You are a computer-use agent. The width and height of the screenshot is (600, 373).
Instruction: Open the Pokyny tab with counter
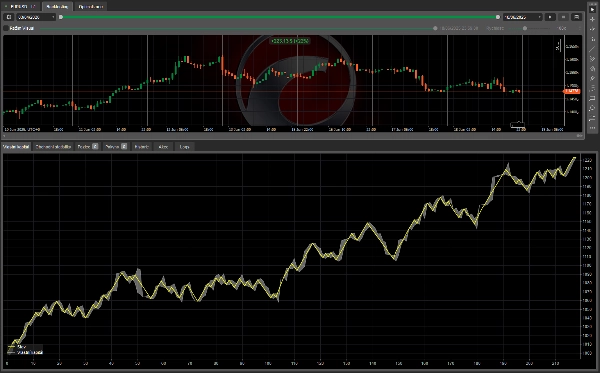pyautogui.click(x=116, y=147)
